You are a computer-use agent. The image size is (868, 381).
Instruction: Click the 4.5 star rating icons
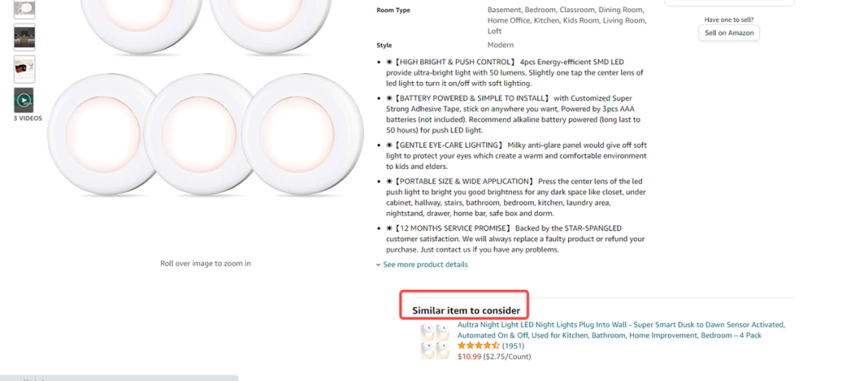click(x=478, y=346)
